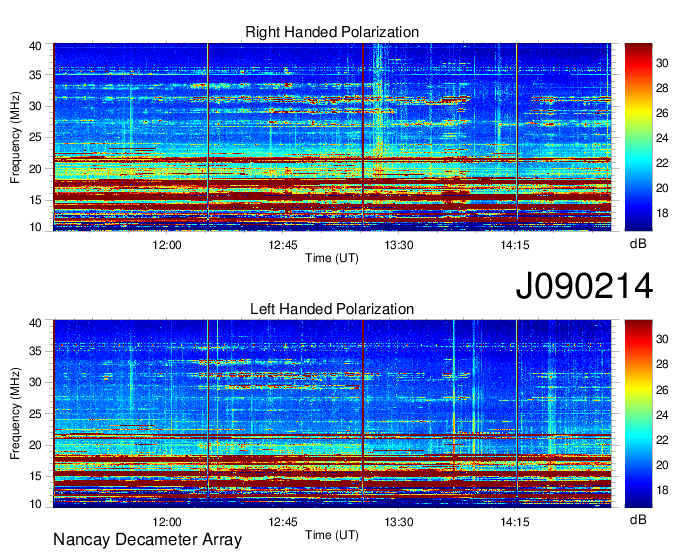Click the 26 dB label on the top colorbar

tap(662, 114)
